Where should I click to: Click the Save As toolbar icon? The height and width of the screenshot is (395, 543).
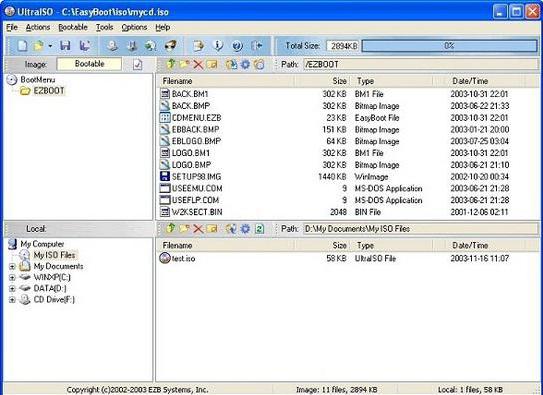point(84,46)
